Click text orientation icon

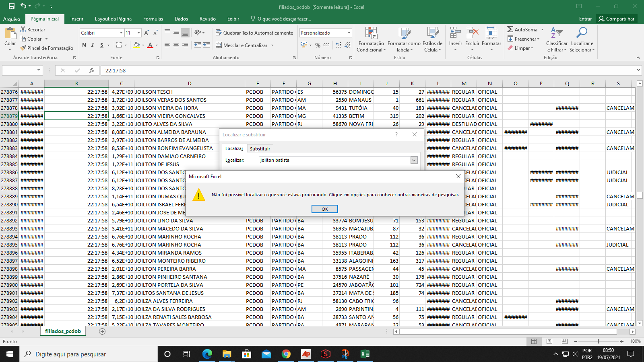tap(198, 33)
